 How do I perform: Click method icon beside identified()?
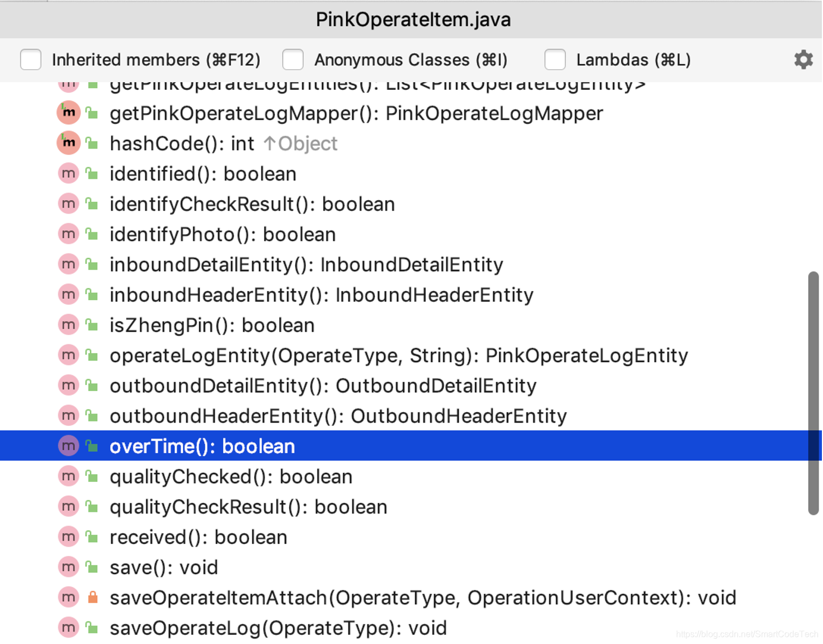69,174
